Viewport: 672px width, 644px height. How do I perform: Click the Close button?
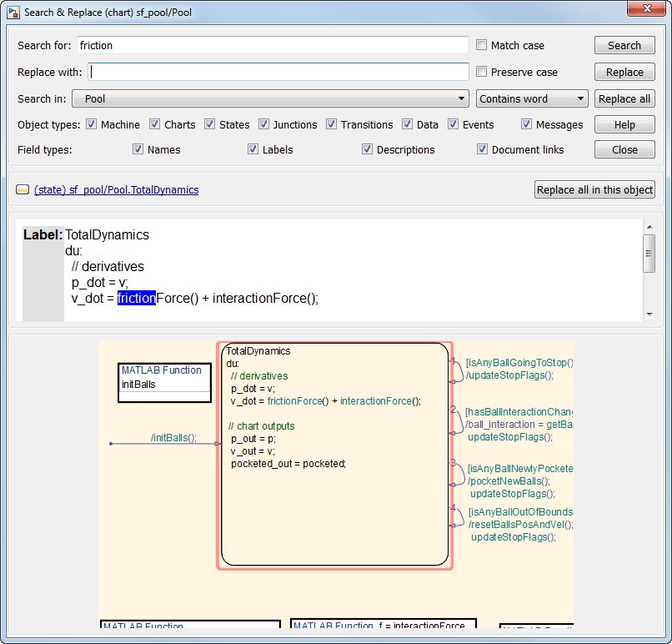[x=624, y=149]
